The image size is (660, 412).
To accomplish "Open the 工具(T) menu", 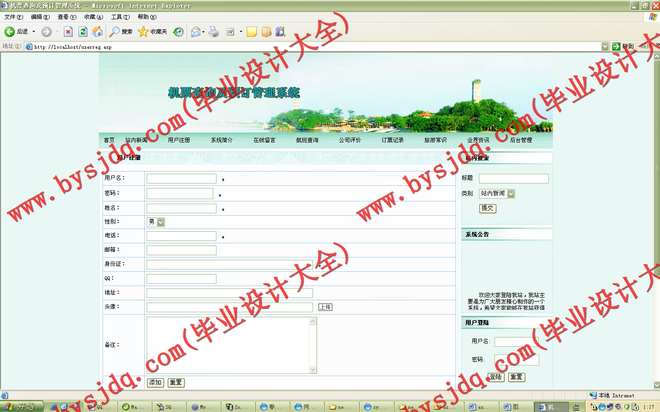I will pos(119,17).
